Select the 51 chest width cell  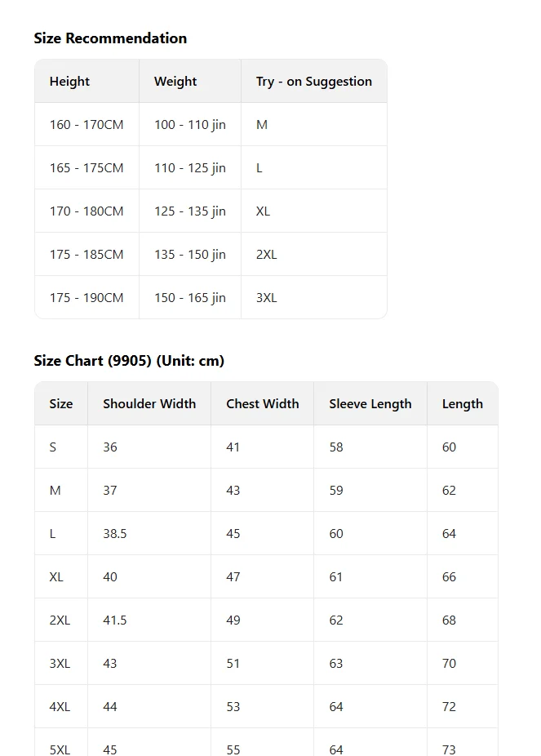263,664
